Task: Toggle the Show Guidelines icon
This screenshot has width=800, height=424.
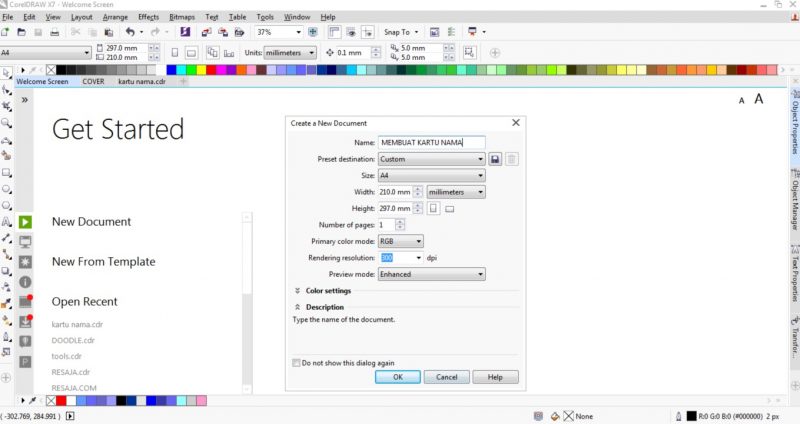Action: pyautogui.click(x=367, y=32)
